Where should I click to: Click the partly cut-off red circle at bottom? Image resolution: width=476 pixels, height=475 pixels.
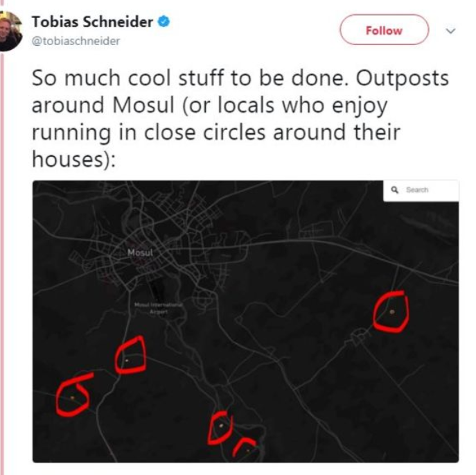click(x=246, y=449)
